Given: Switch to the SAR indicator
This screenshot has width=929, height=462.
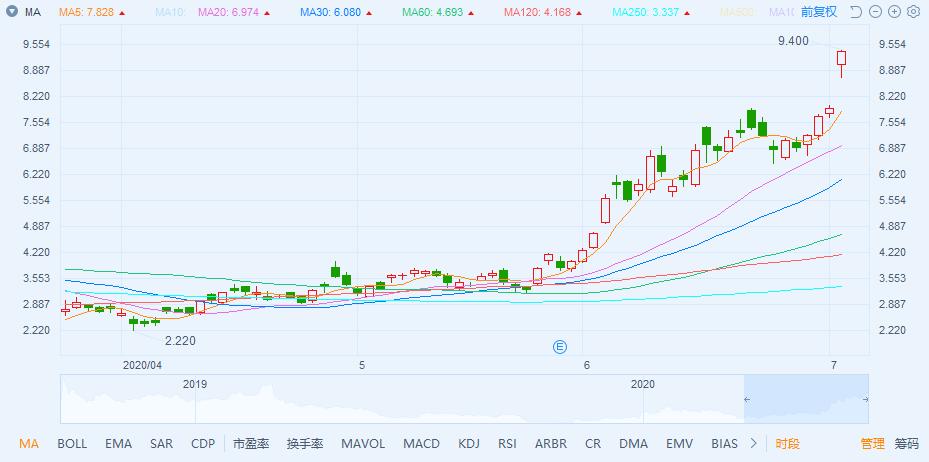Looking at the screenshot, I should tap(161, 444).
